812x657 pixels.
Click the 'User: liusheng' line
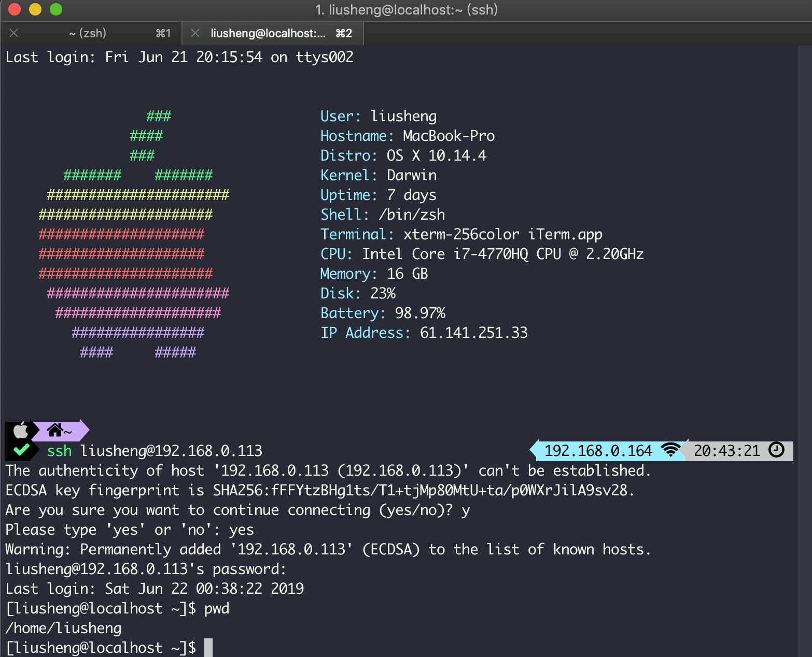[x=379, y=116]
